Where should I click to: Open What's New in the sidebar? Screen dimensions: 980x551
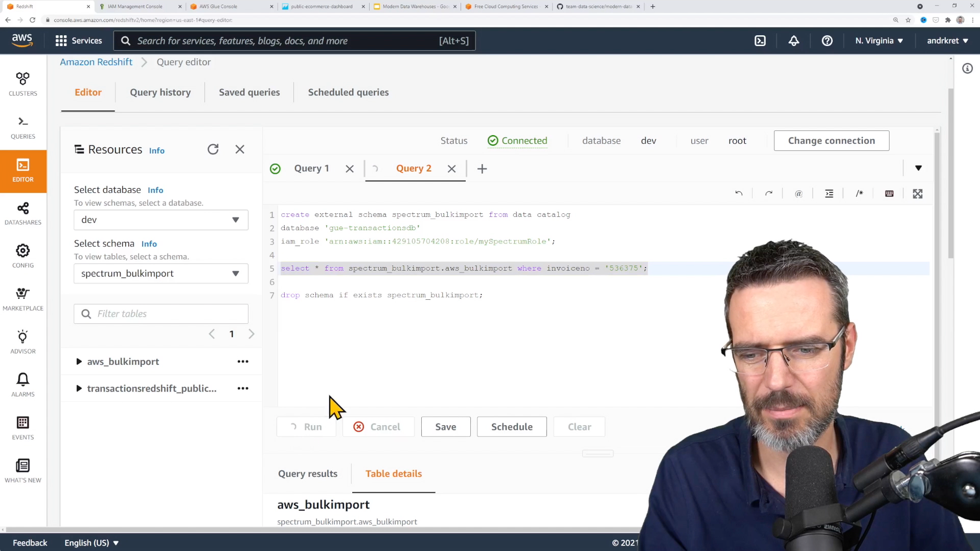tap(23, 472)
